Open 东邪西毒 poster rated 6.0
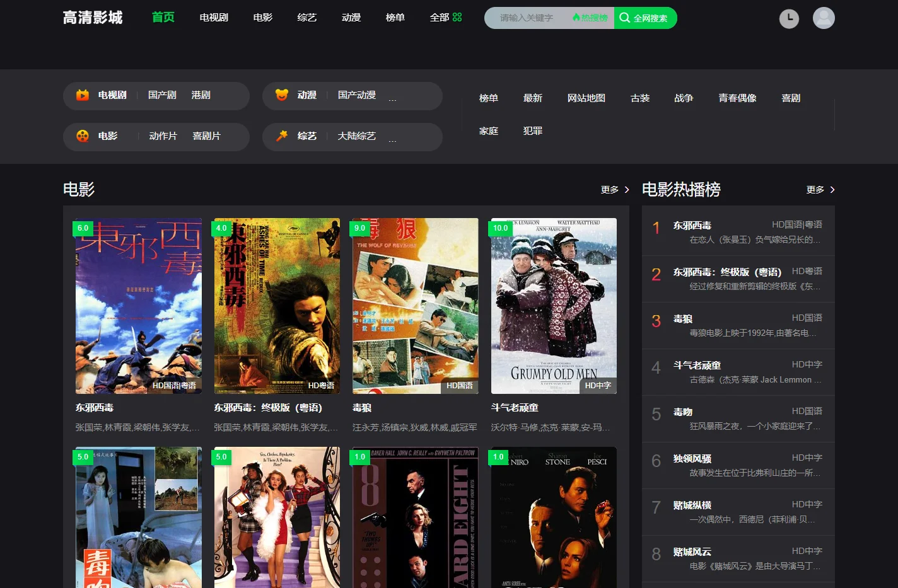Screen dimensions: 898x588 pyautogui.click(x=139, y=306)
